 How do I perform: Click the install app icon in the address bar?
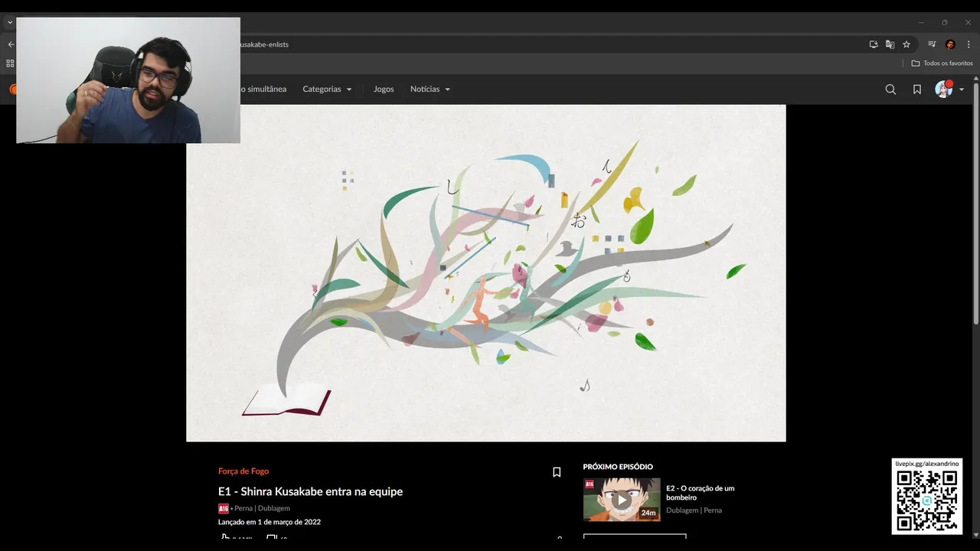tap(874, 44)
